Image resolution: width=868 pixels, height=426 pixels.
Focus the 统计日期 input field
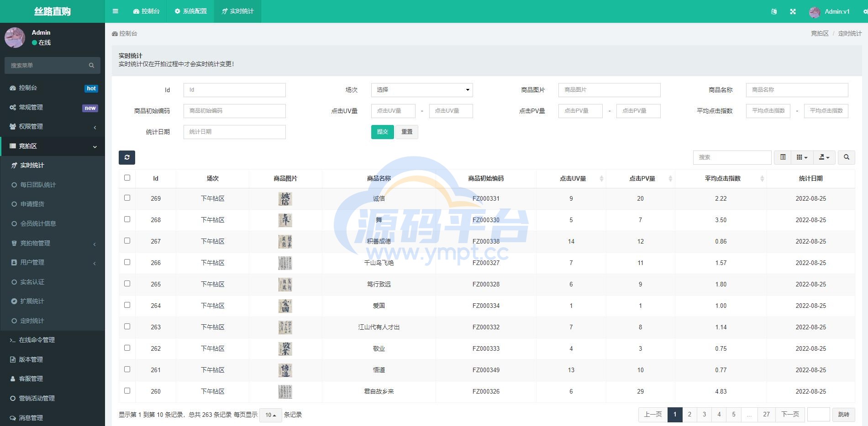click(235, 132)
